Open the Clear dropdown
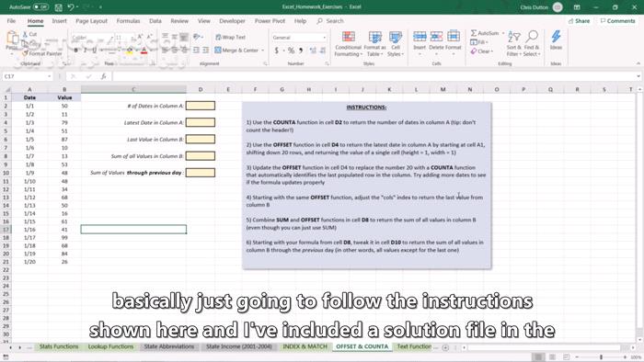This screenshot has width=644, height=362. click(x=482, y=51)
